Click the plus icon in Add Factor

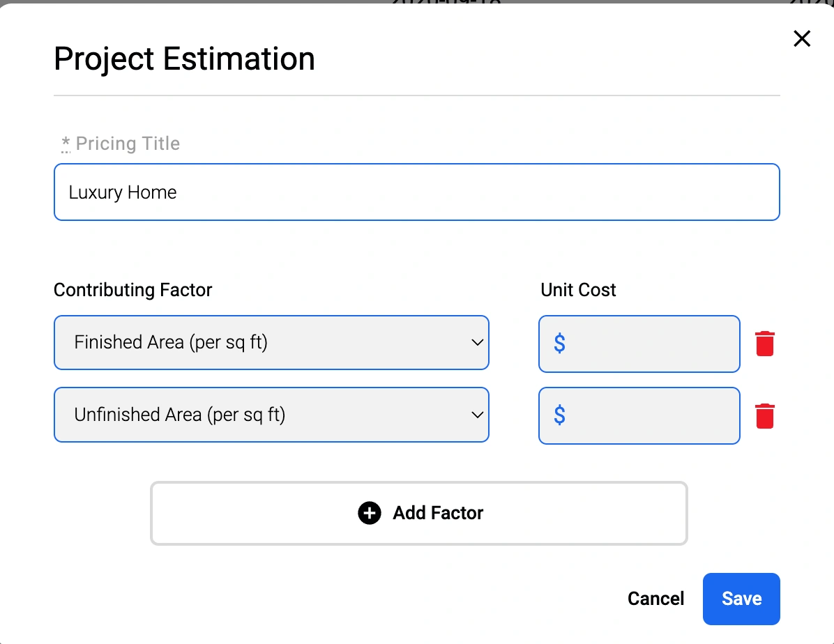coord(370,513)
